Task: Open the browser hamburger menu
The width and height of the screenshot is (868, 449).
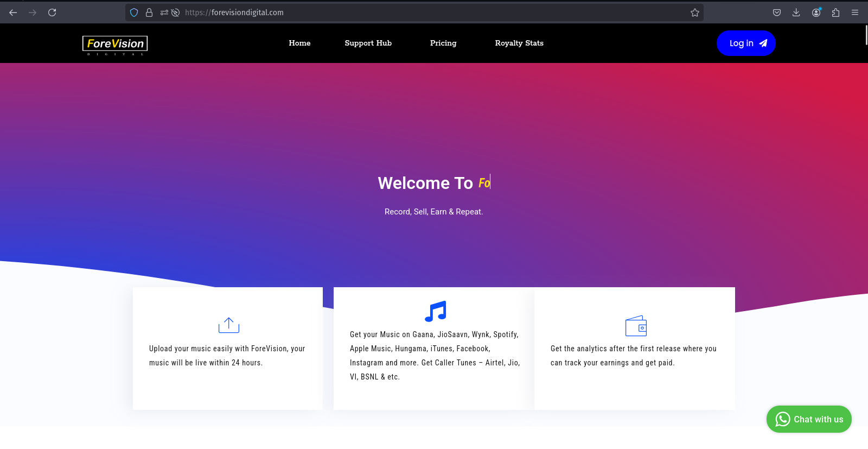Action: pos(855,12)
